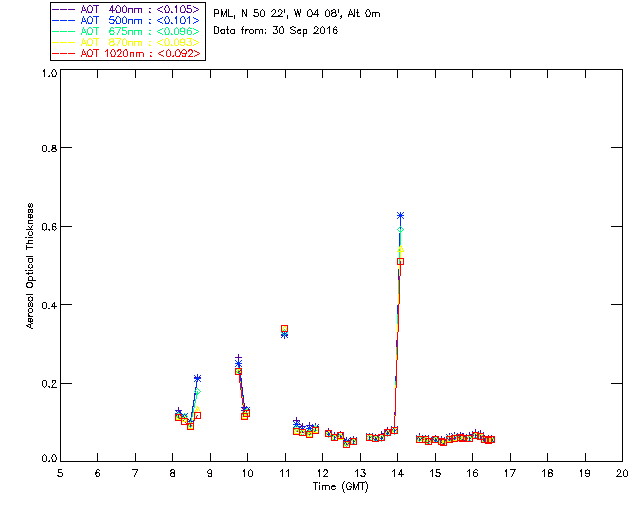Click the 0.0 y-axis tick label

coord(49,459)
